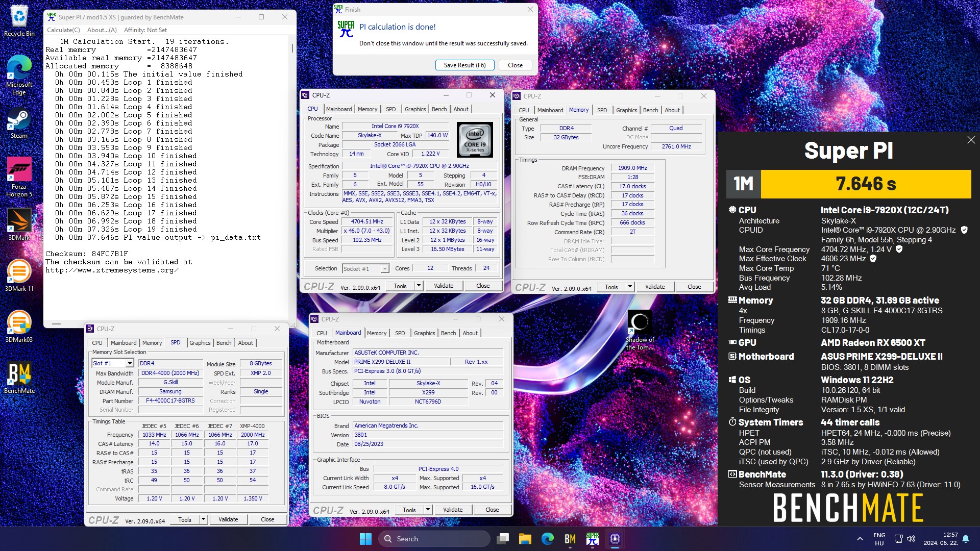The width and height of the screenshot is (980, 551).
Task: Open the About...(A) menu in Super PI
Action: [x=102, y=30]
